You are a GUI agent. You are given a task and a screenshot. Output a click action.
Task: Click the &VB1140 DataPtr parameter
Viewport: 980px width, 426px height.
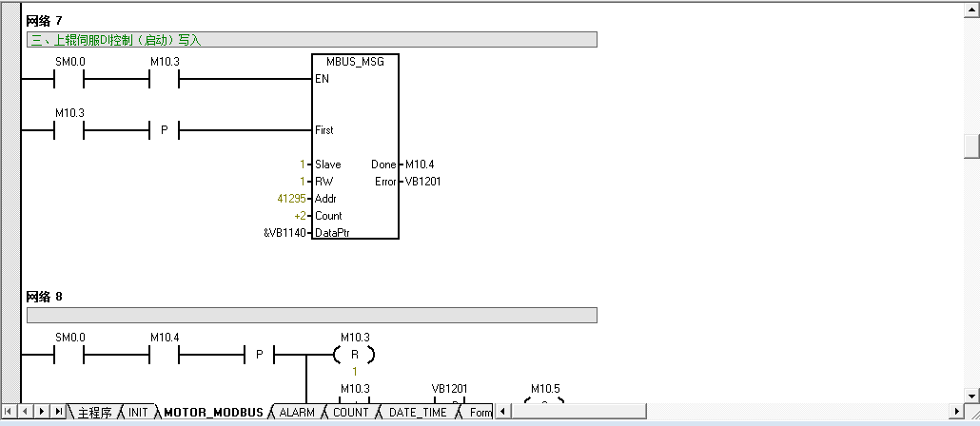click(284, 233)
